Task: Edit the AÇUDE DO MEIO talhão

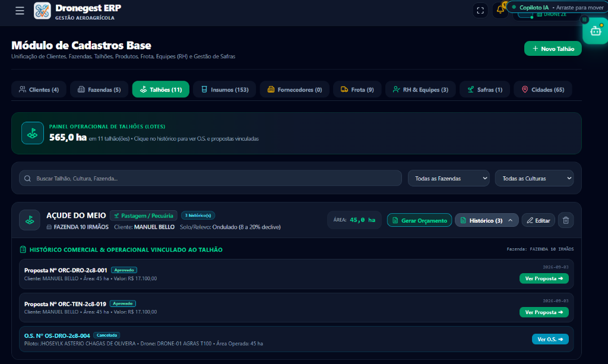Action: 538,220
